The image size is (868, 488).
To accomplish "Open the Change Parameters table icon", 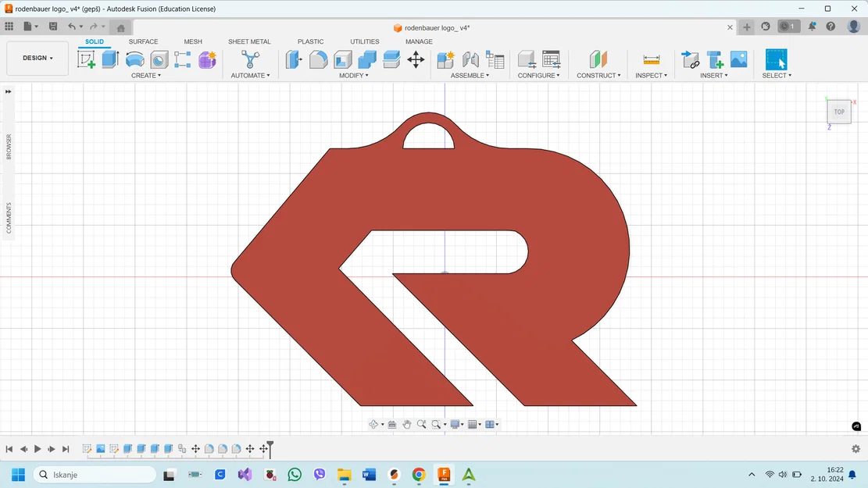I will click(551, 59).
